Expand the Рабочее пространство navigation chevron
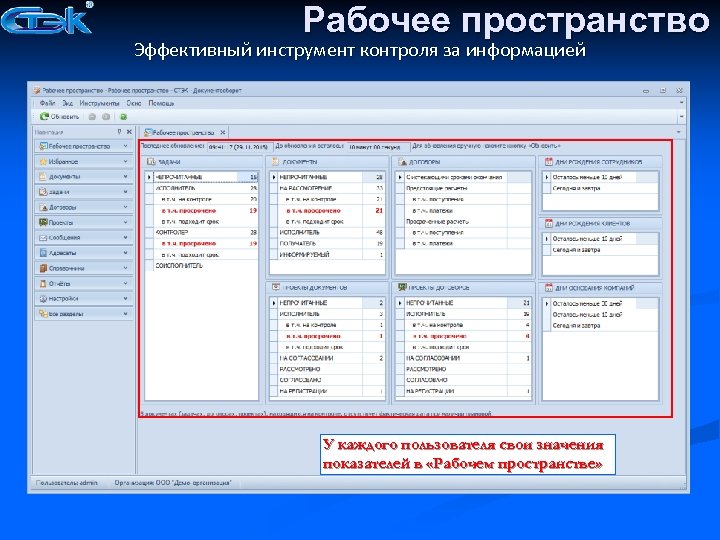Screen dimensions: 720x540 (x=125, y=146)
